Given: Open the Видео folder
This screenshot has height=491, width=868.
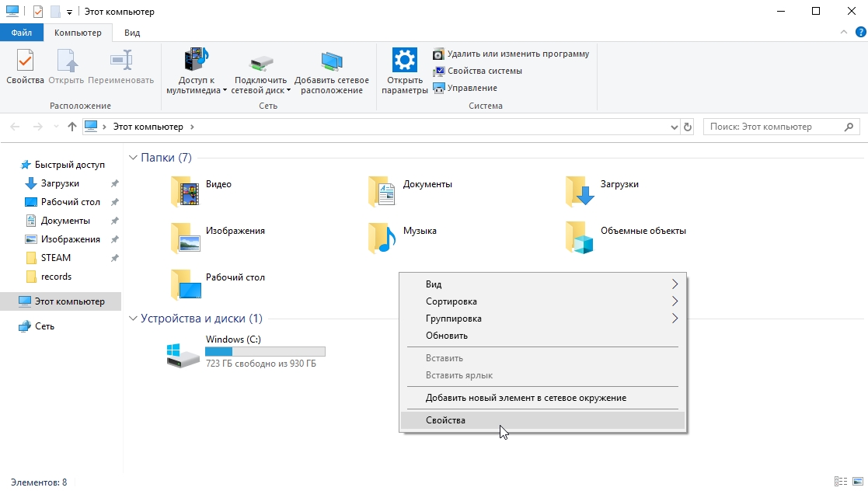Looking at the screenshot, I should (201, 191).
